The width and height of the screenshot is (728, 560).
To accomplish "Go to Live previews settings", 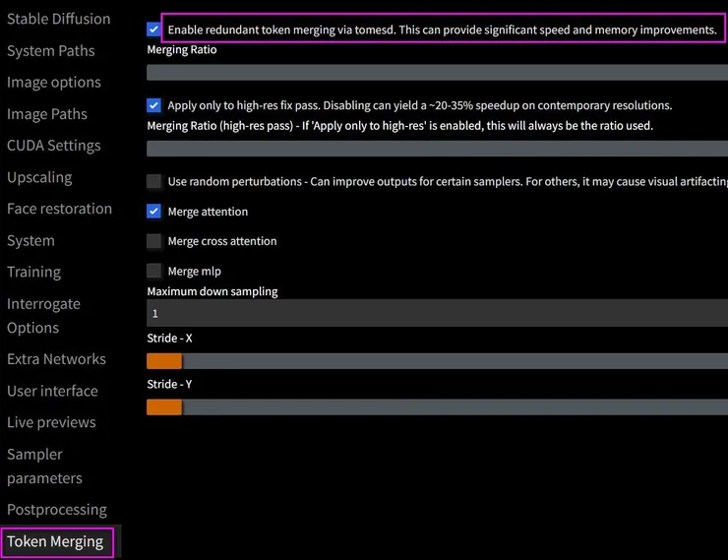I will pos(51,422).
